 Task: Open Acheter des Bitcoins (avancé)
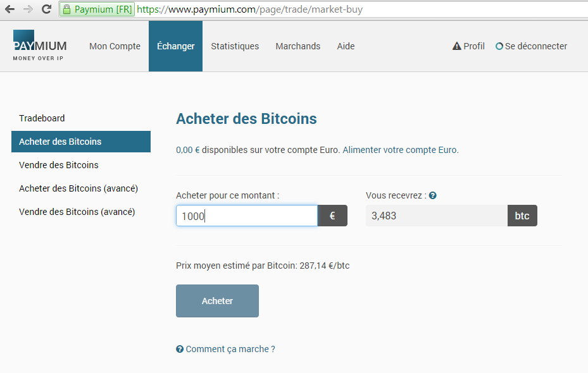tap(78, 188)
